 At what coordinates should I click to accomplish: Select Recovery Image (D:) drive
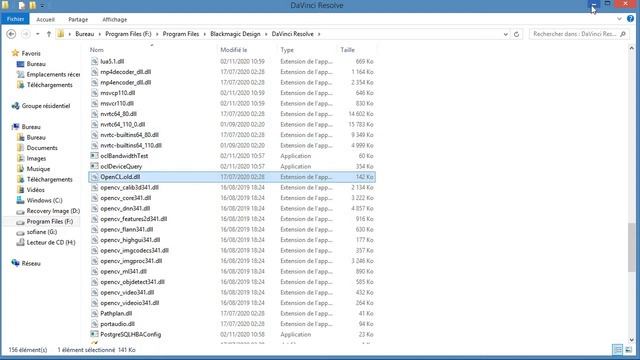tap(53, 211)
